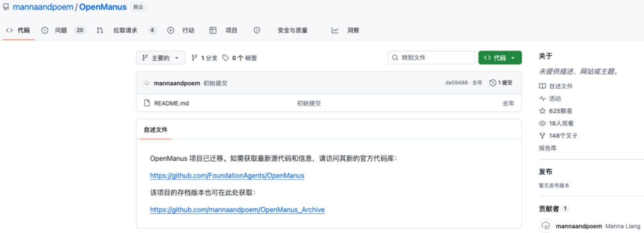This screenshot has width=644, height=233.
Task: Click the issue circle icon beside 问题
Action: 45,30
